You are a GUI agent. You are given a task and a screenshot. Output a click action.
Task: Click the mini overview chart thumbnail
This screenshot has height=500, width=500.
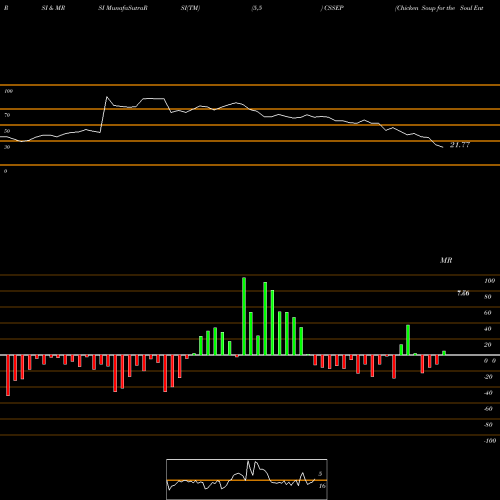(247, 479)
